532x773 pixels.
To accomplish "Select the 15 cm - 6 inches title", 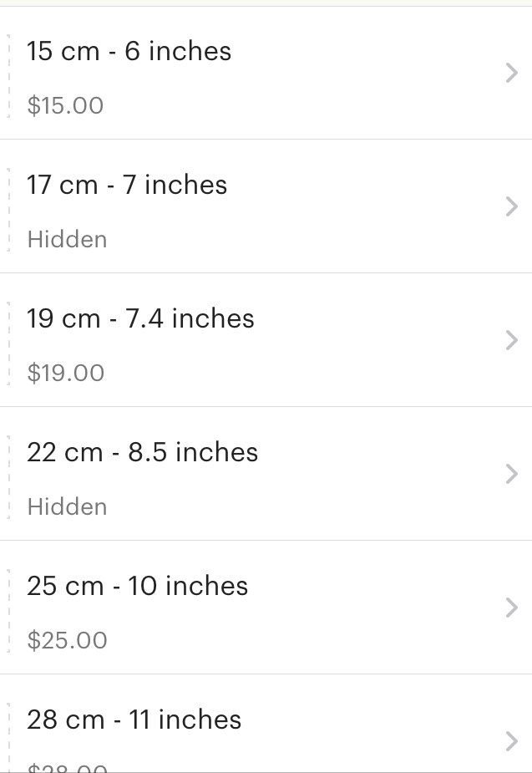I will pos(129,51).
